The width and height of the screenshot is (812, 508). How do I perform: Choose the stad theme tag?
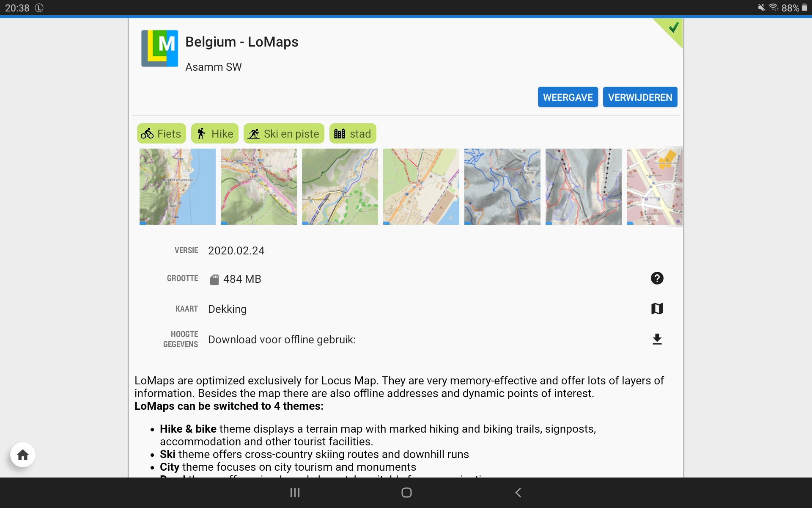coord(353,134)
